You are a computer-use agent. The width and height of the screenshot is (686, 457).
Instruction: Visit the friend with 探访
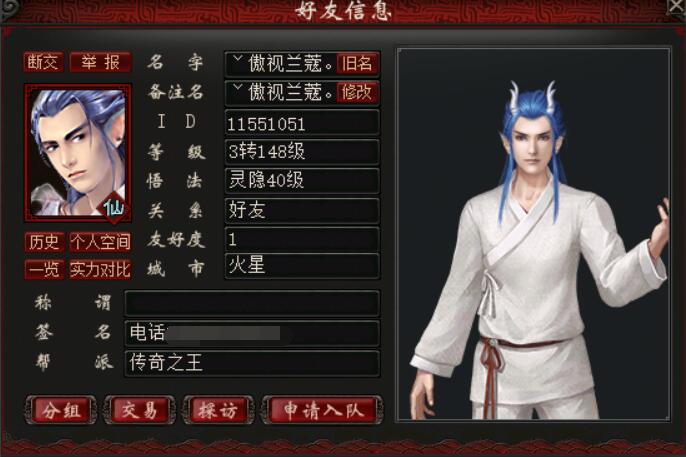(218, 410)
